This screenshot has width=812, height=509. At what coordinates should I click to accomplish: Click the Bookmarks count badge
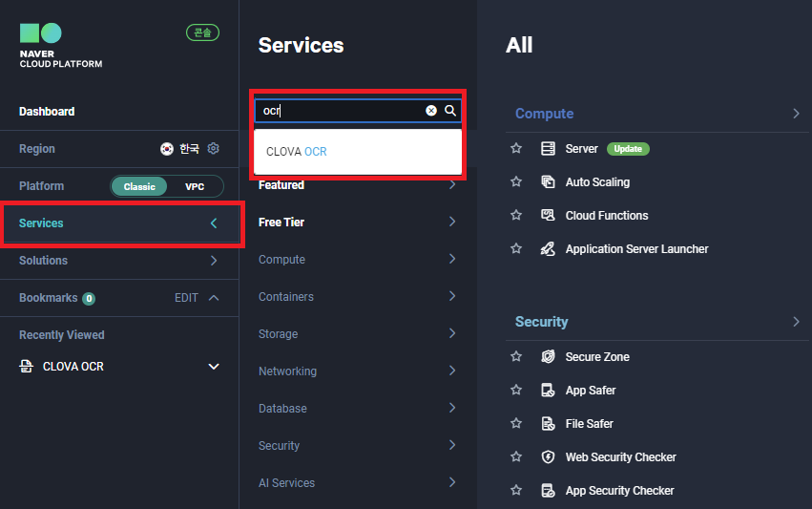coord(89,299)
